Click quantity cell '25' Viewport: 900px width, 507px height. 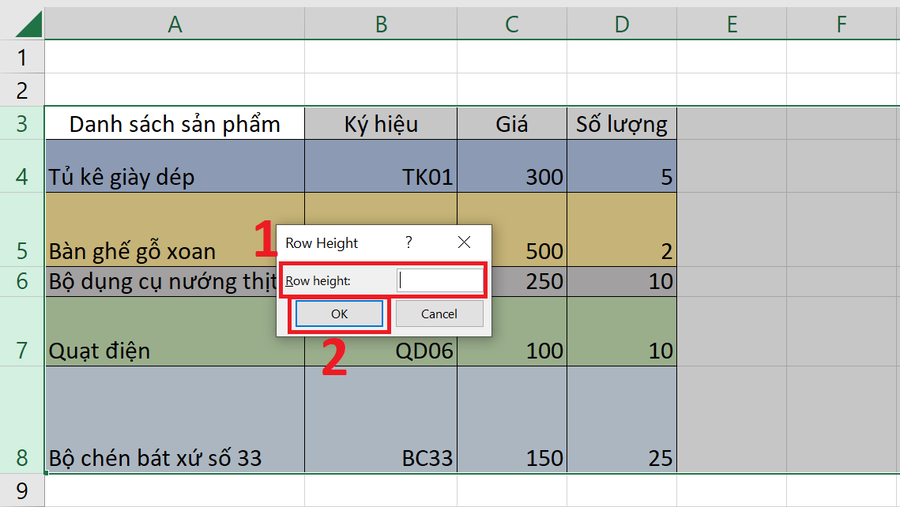tap(622, 420)
